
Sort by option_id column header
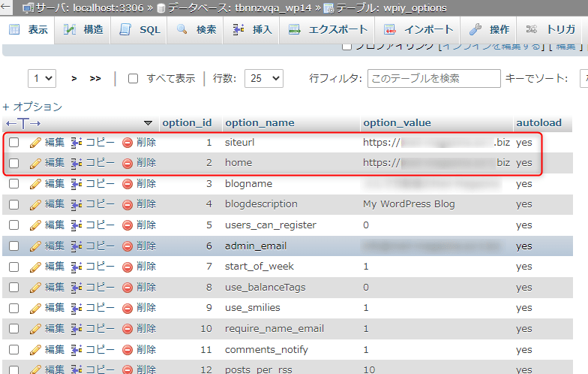pos(187,123)
